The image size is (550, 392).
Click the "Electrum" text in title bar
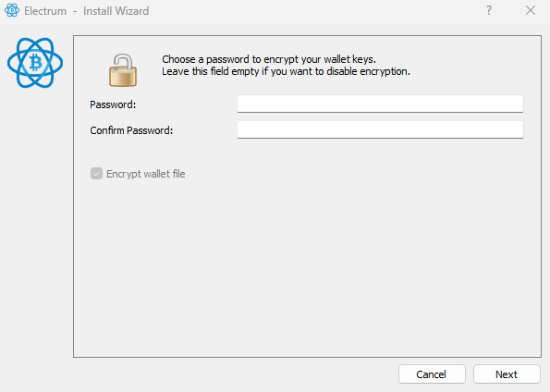click(x=45, y=11)
